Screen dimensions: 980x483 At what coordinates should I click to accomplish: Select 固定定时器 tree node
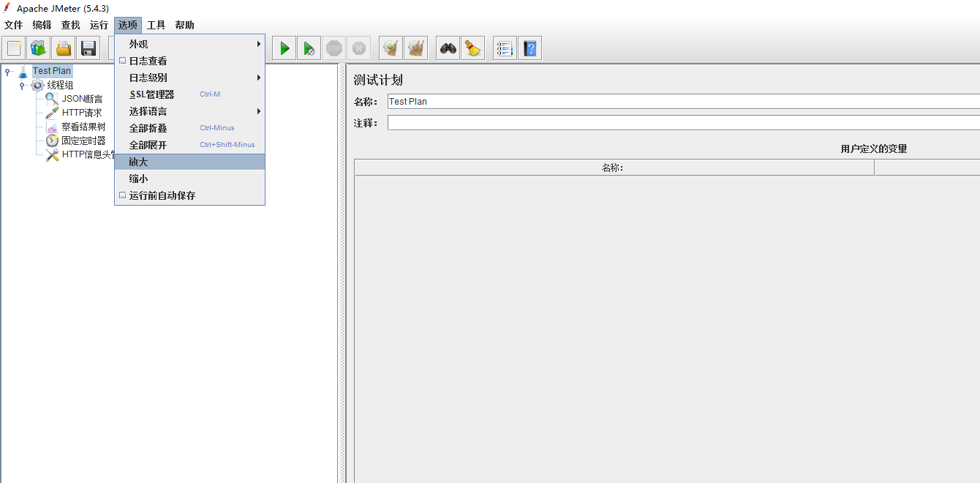click(x=83, y=141)
